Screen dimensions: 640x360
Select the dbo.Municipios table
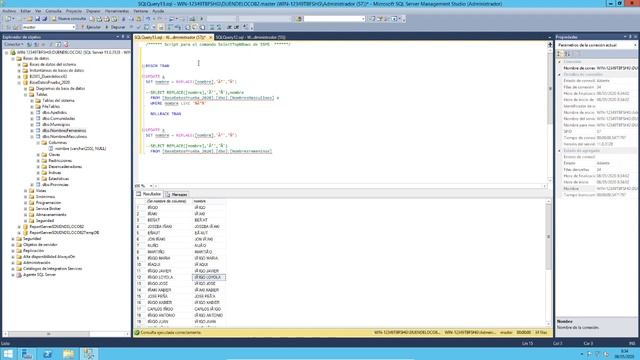click(x=56, y=124)
